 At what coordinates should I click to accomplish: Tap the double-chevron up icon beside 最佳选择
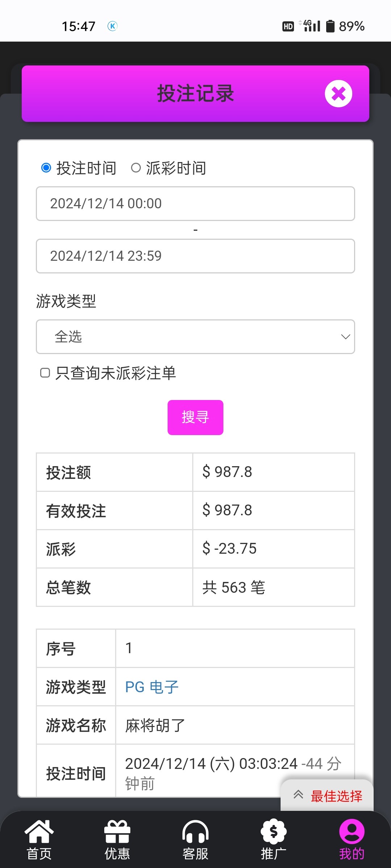298,795
